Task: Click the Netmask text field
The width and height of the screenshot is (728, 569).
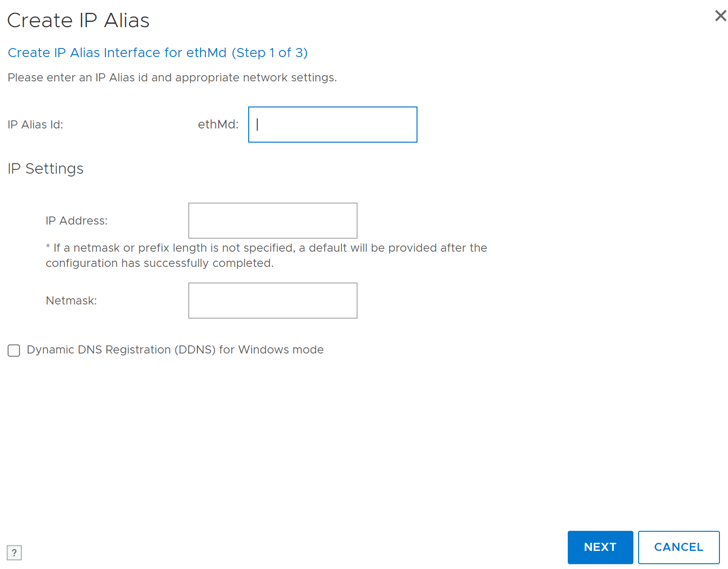Action: [272, 300]
